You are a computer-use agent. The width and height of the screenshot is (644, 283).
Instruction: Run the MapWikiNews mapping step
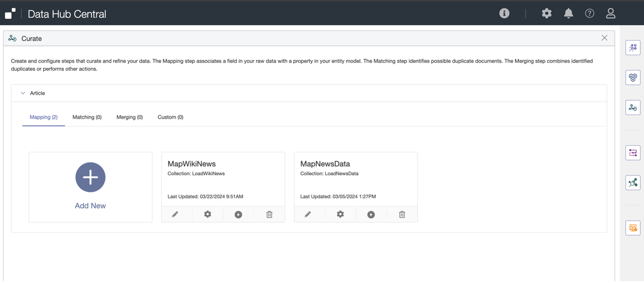pos(238,215)
